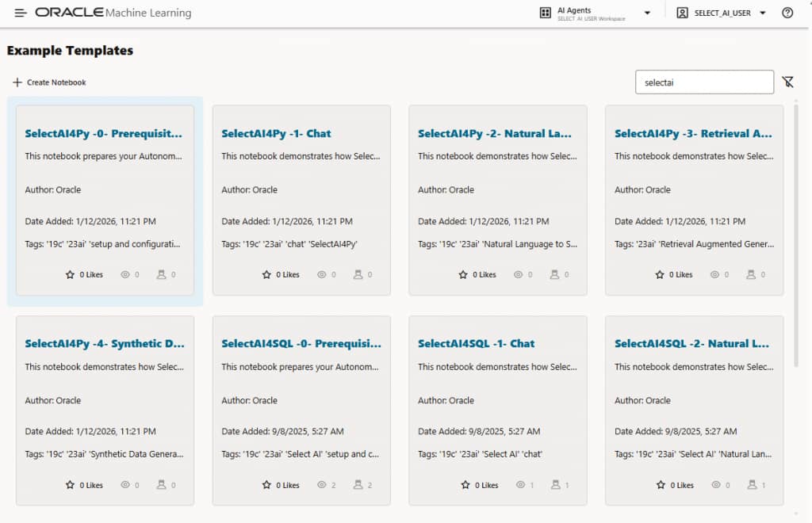Open SelectAI4SQL -0- Prerequisites template title
The width and height of the screenshot is (812, 523).
pyautogui.click(x=301, y=344)
